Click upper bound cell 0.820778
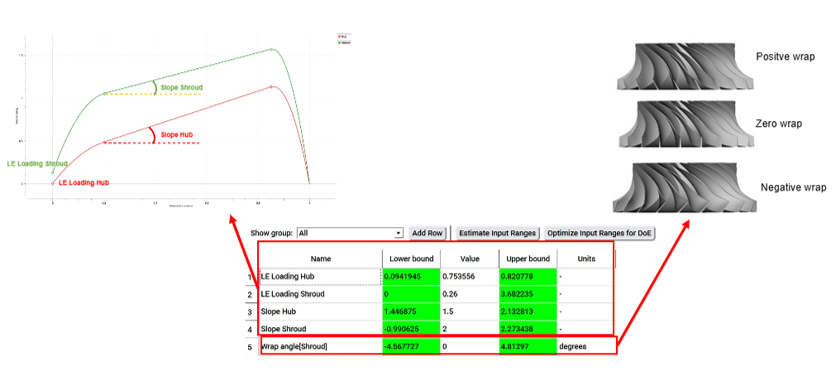832x368 pixels. 528,277
